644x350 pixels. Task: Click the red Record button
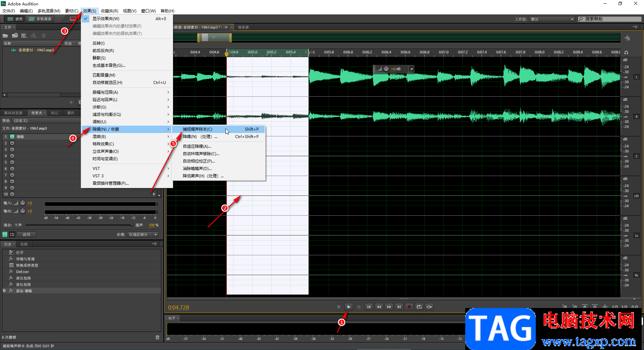(409, 307)
